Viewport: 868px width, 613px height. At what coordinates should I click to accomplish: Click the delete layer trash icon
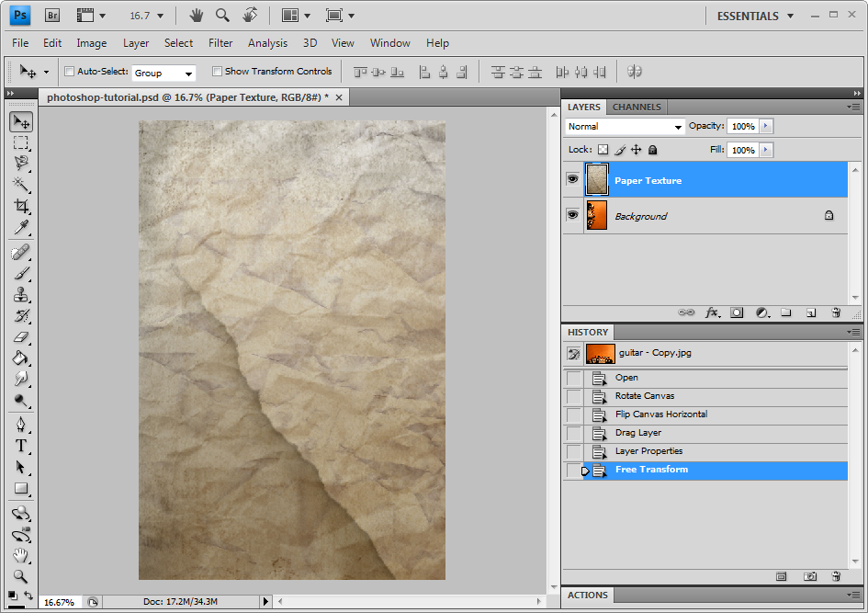(x=836, y=312)
